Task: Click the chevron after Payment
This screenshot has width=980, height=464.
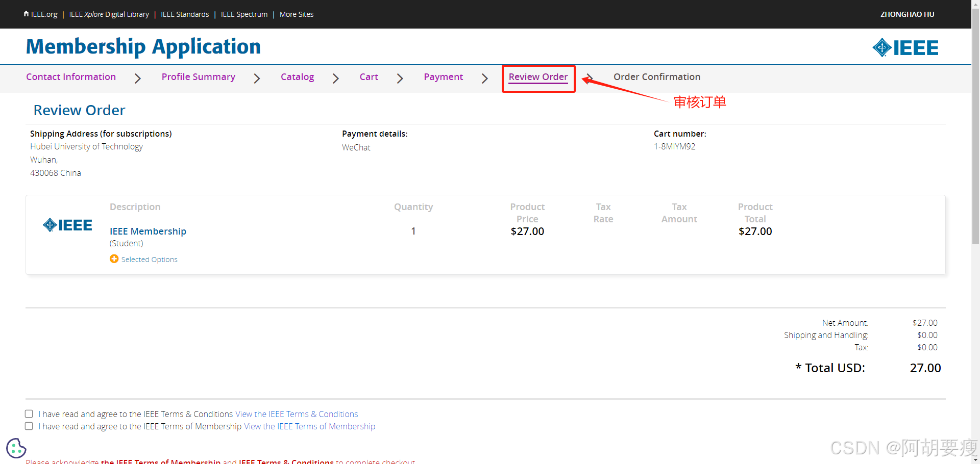Action: click(x=484, y=78)
